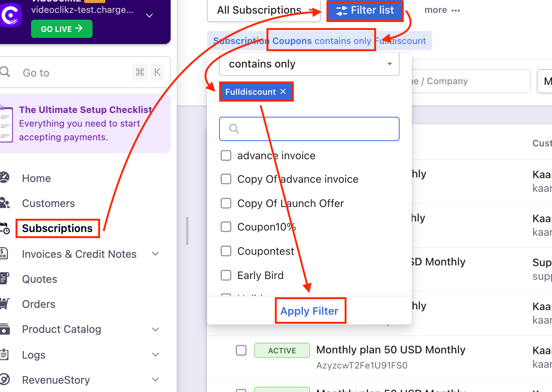Screen dimensions: 552x392
Task: Click the Customers people icon
Action: coord(5,203)
